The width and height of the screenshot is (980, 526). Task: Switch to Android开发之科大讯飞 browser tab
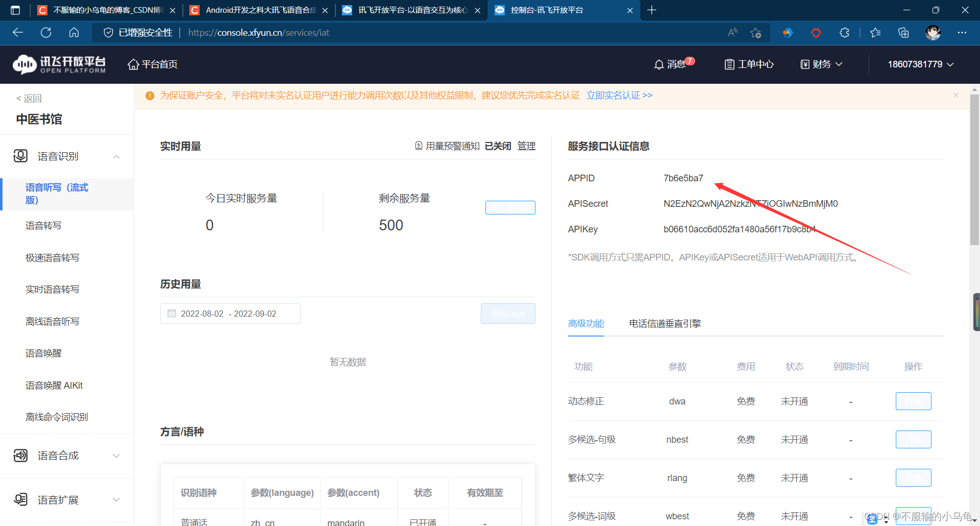(258, 10)
